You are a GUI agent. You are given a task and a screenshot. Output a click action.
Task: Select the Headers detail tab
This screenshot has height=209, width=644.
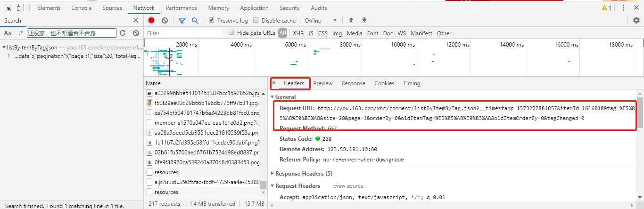coord(294,83)
